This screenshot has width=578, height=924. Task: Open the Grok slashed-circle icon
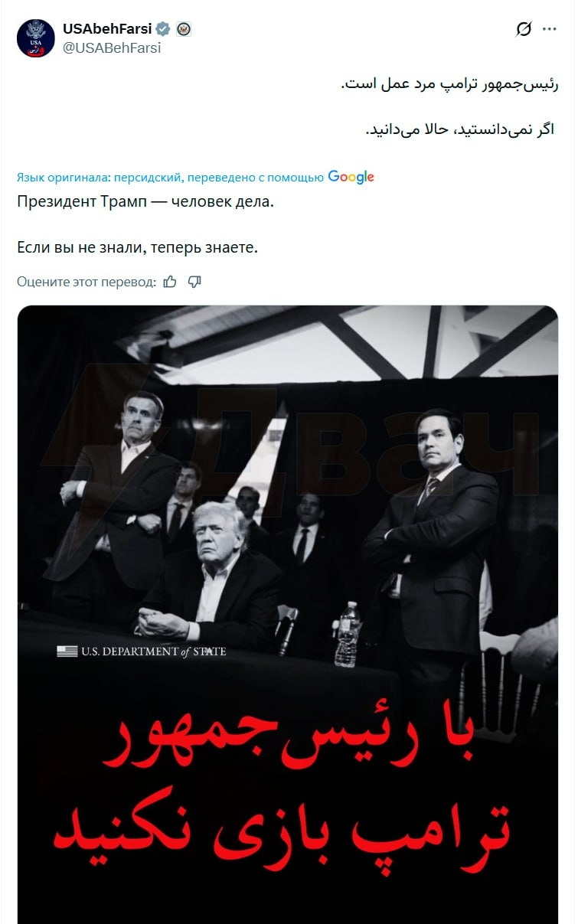[x=524, y=30]
